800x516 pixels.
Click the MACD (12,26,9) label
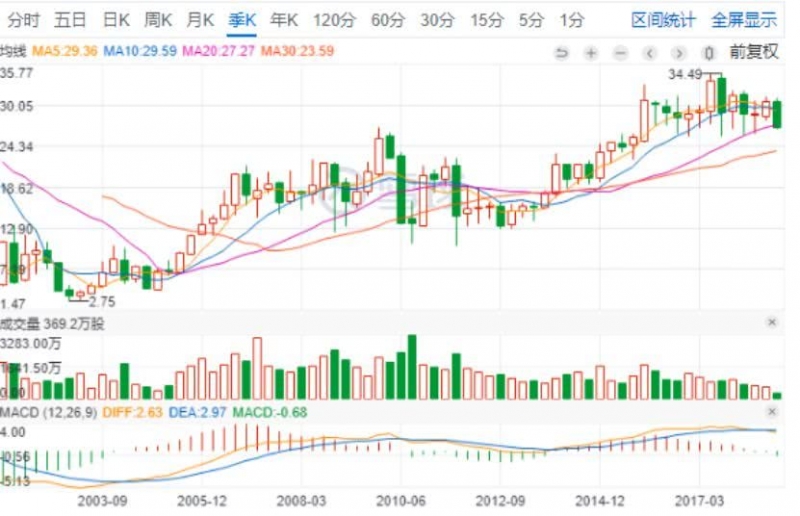click(x=48, y=412)
